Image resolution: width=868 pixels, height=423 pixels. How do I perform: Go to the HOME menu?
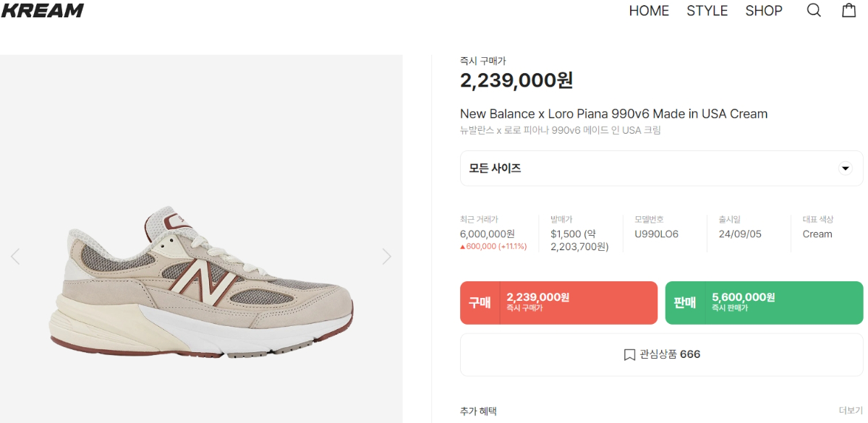tap(649, 11)
